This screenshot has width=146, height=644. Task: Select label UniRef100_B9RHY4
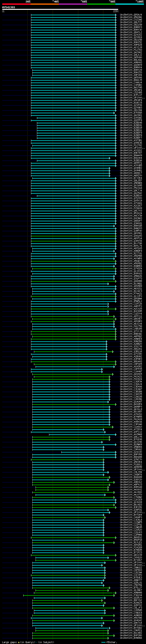131,67
